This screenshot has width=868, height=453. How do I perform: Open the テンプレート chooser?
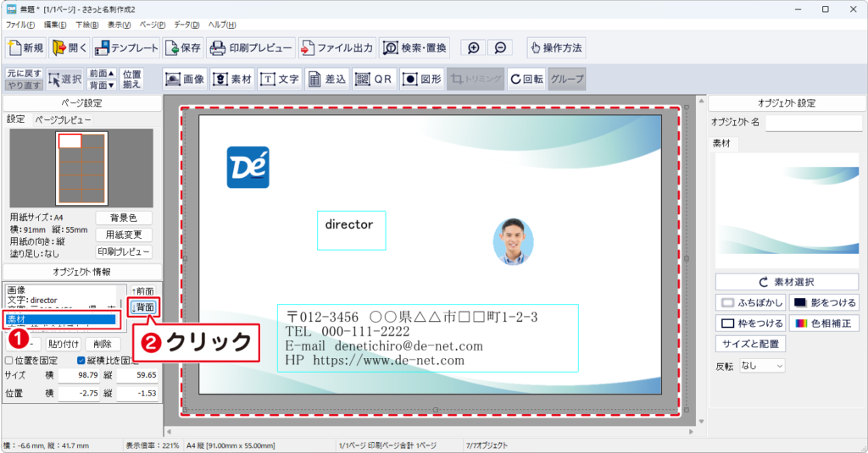(x=126, y=48)
